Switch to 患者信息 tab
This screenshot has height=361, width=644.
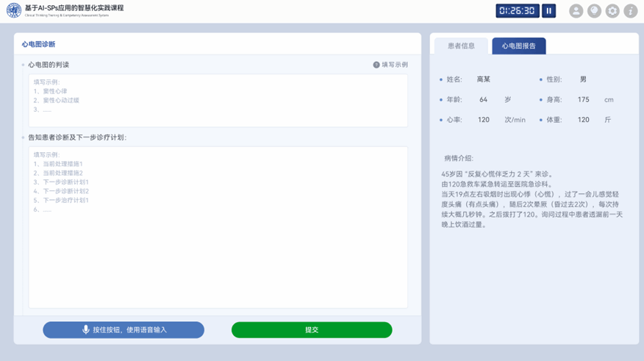[x=461, y=46]
